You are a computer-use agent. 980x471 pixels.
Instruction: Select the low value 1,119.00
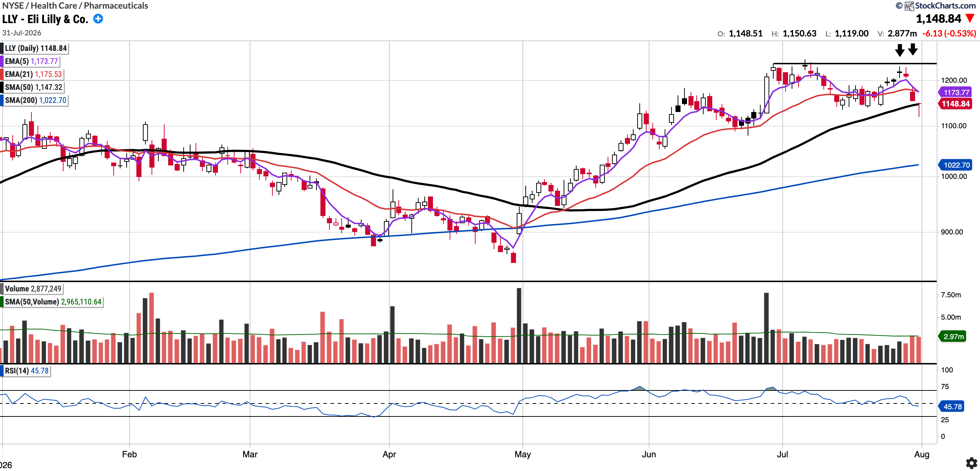point(852,34)
